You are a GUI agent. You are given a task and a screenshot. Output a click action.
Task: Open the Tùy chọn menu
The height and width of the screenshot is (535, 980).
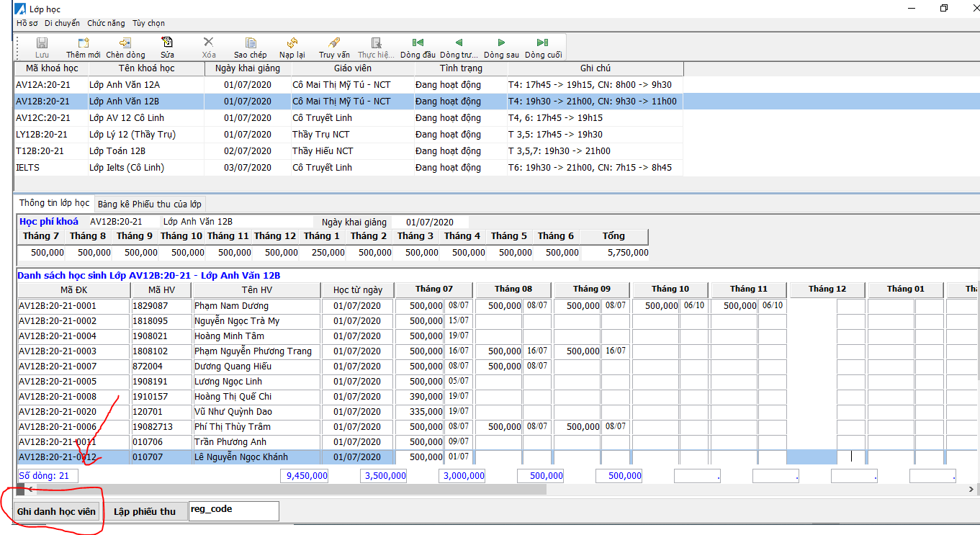[x=149, y=23]
